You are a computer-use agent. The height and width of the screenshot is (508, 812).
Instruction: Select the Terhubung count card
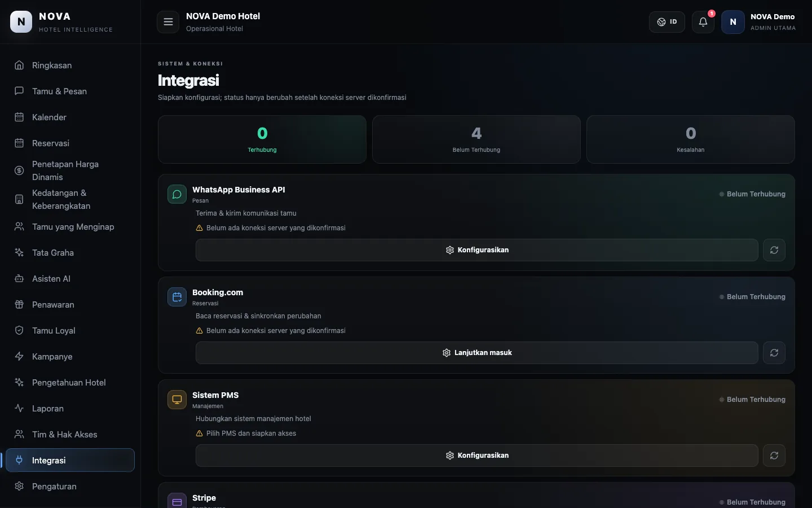pos(262,139)
